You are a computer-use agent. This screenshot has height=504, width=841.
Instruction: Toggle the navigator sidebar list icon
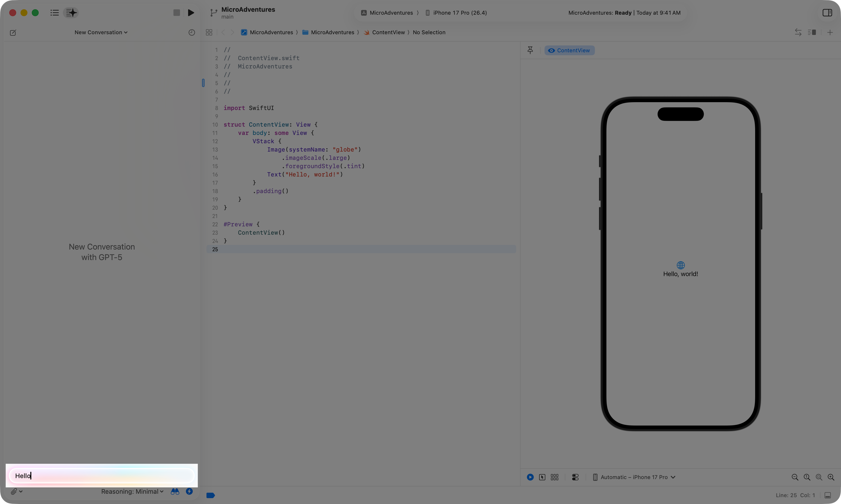click(54, 13)
